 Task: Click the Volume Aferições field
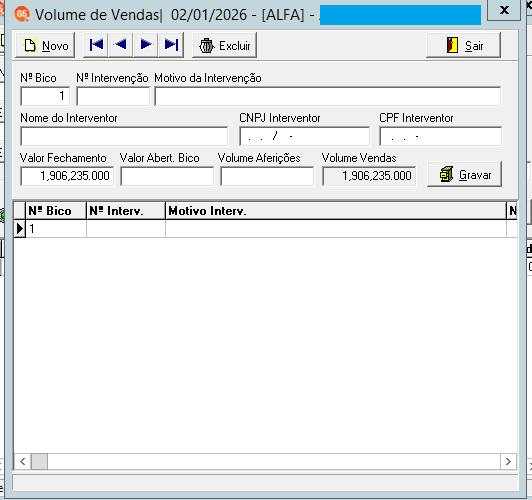tap(267, 176)
